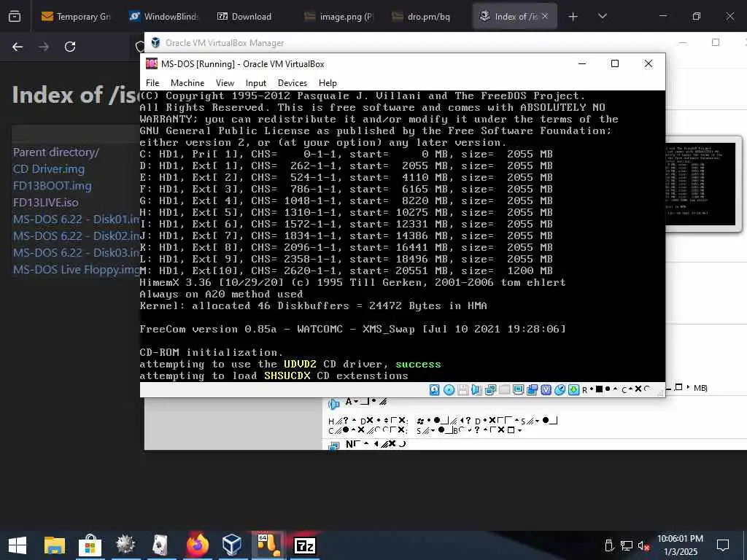Viewport: 747px width, 560px height.
Task: Click the mouse integration indicator in VM status bar
Action: point(560,390)
